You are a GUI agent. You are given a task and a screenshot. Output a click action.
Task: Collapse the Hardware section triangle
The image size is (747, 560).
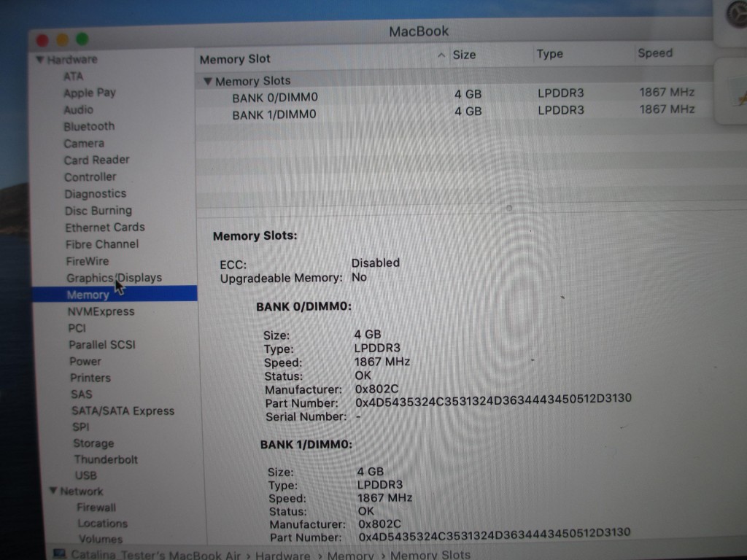click(41, 60)
